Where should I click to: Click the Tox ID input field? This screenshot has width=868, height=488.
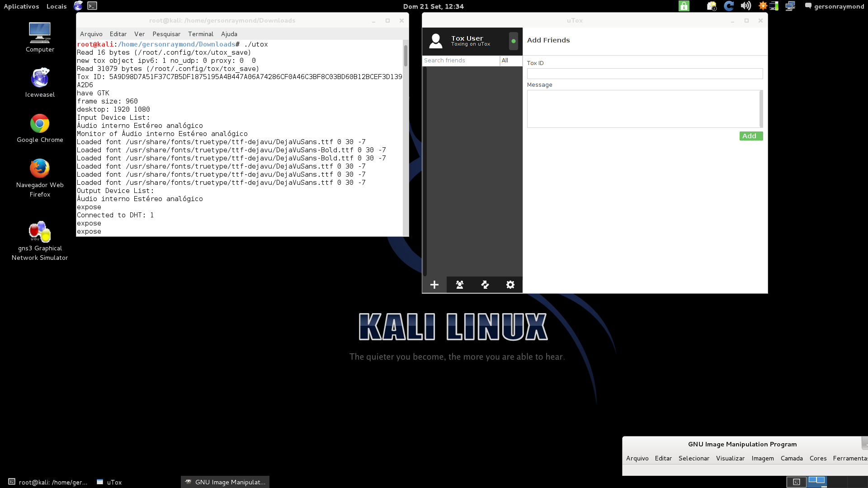(x=645, y=74)
